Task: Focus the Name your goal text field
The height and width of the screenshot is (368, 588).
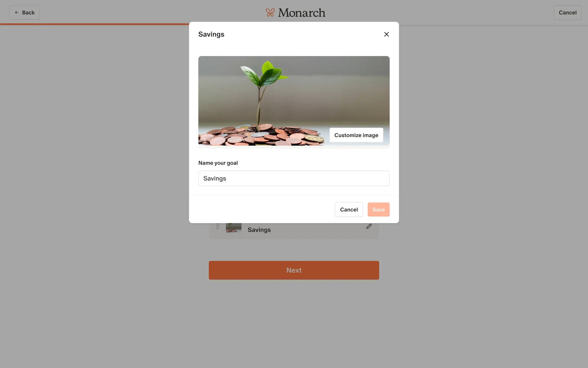Action: click(x=294, y=178)
